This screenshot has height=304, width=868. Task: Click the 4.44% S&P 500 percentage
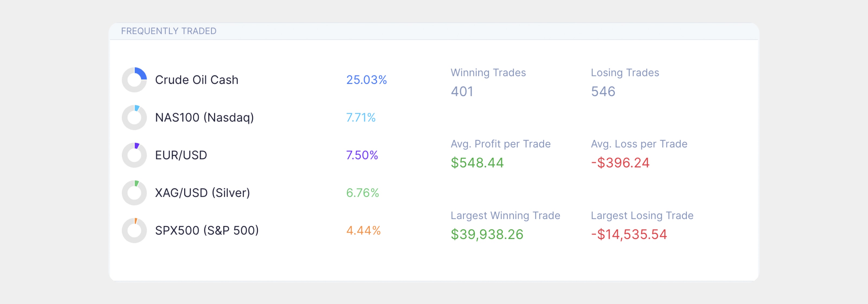point(363,230)
